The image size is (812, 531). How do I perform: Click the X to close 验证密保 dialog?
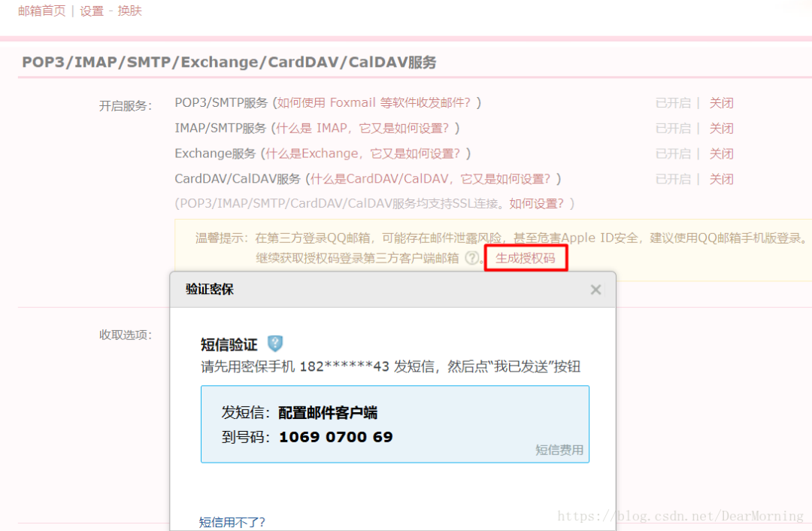pos(595,290)
